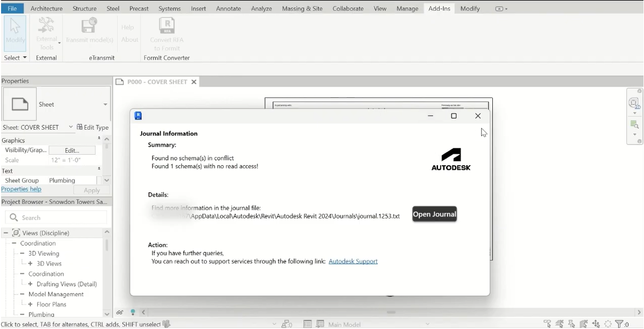Toggle the Add to Set icon beside Main Model

click(x=320, y=324)
